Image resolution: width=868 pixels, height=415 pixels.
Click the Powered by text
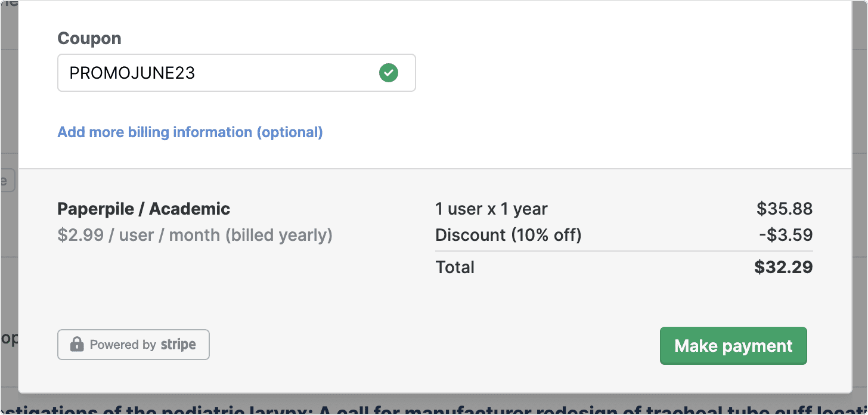123,345
